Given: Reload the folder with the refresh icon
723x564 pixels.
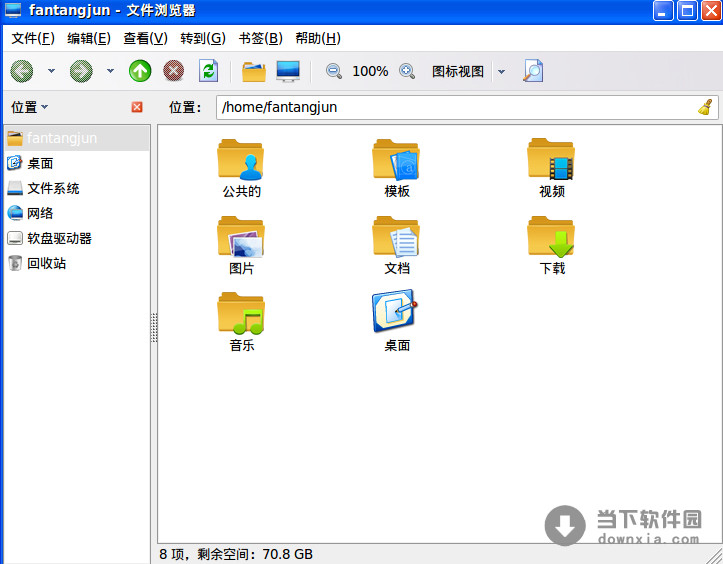Looking at the screenshot, I should (x=208, y=71).
